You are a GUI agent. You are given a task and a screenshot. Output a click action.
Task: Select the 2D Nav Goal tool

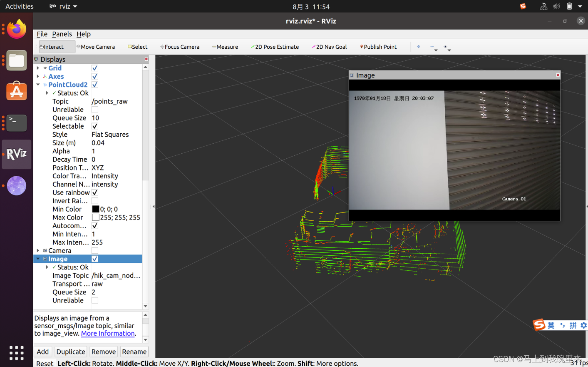(x=329, y=47)
